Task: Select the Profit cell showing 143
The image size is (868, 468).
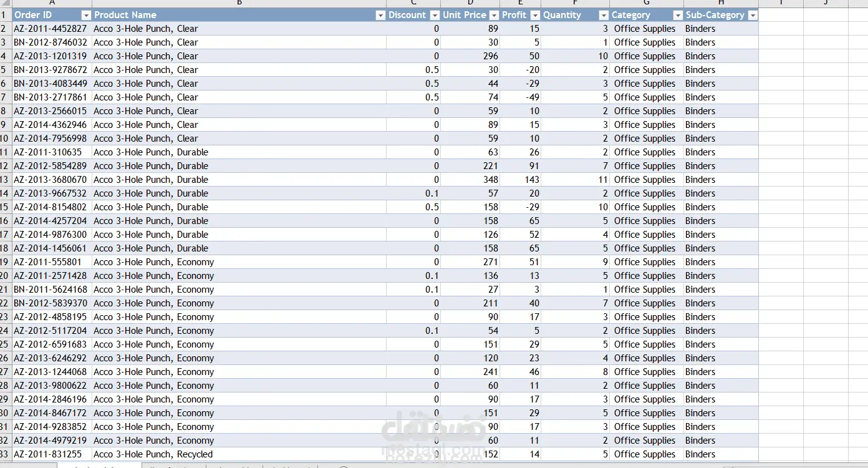Action: pyautogui.click(x=520, y=180)
